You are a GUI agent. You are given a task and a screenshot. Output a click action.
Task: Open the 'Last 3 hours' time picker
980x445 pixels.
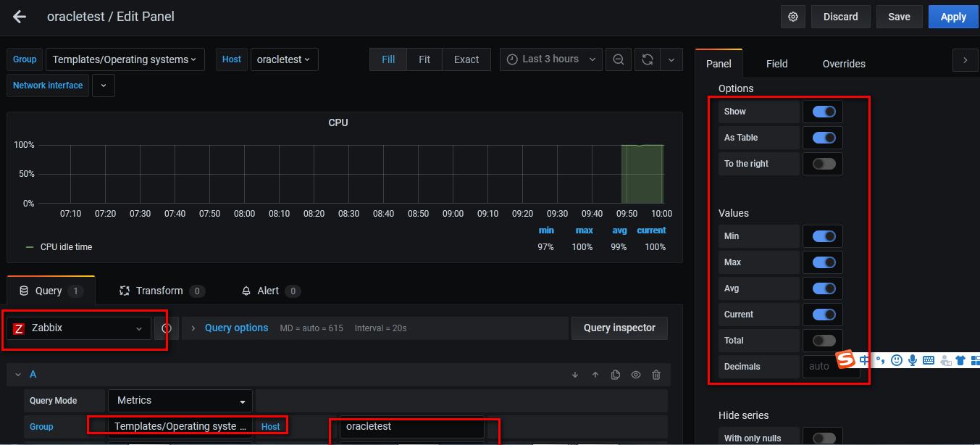pos(550,59)
